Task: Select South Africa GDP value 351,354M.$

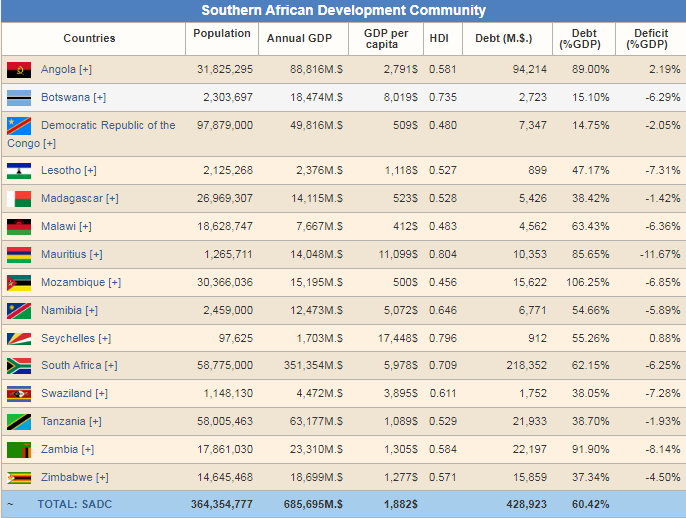Action: coord(313,365)
